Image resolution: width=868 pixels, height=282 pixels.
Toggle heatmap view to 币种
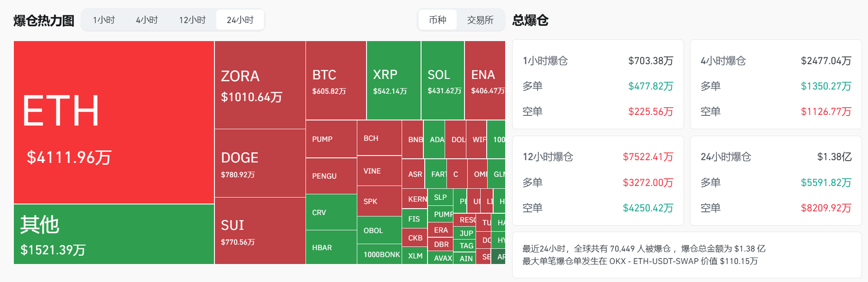pyautogui.click(x=437, y=20)
